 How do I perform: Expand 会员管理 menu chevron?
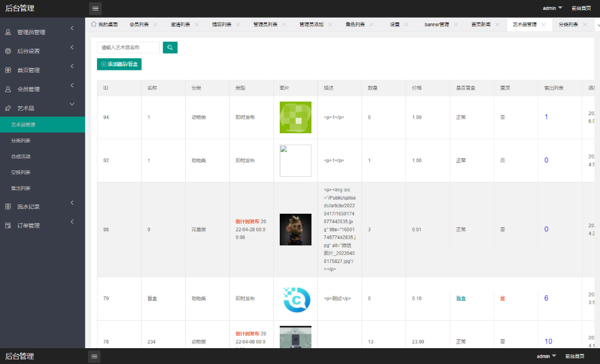[72, 85]
